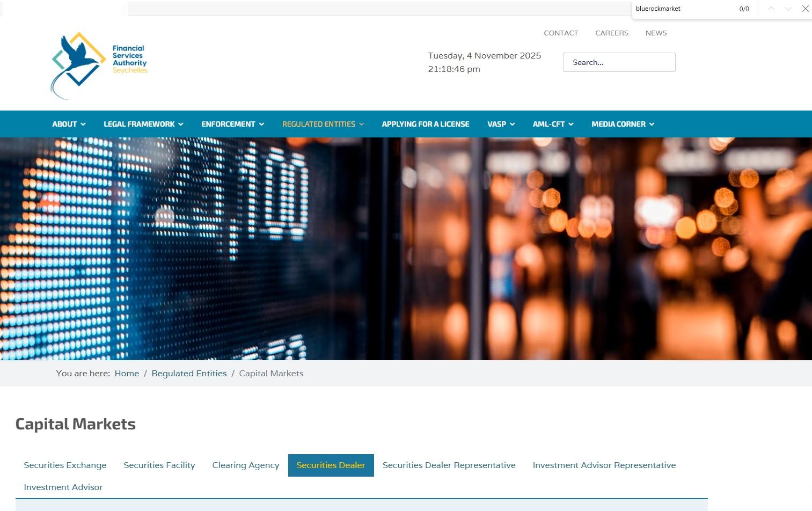
Task: Open the CAREERS link
Action: 612,33
